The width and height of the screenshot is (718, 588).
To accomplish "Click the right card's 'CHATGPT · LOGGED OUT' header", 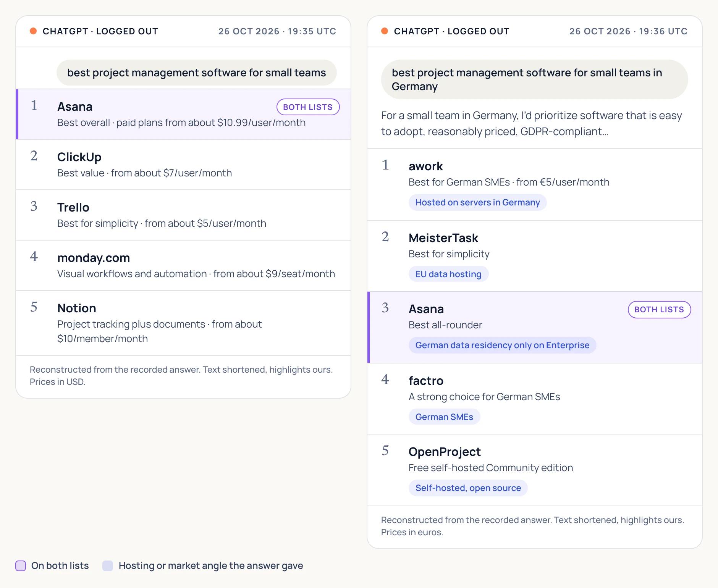I will 451,31.
